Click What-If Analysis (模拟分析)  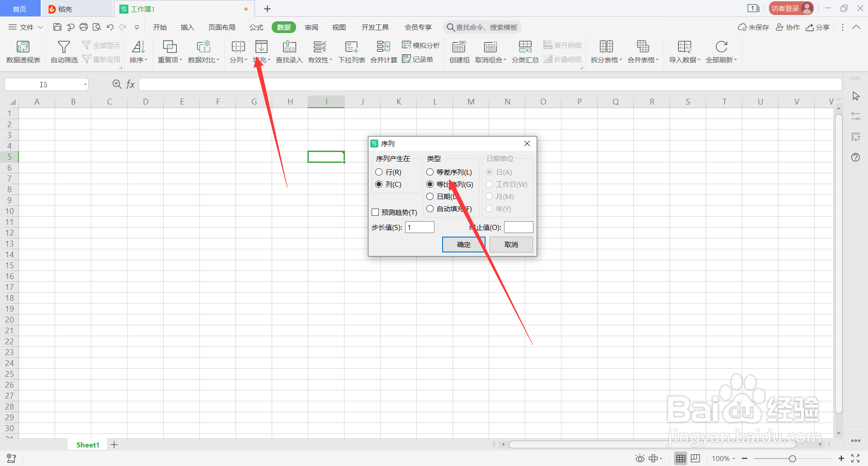click(x=421, y=45)
